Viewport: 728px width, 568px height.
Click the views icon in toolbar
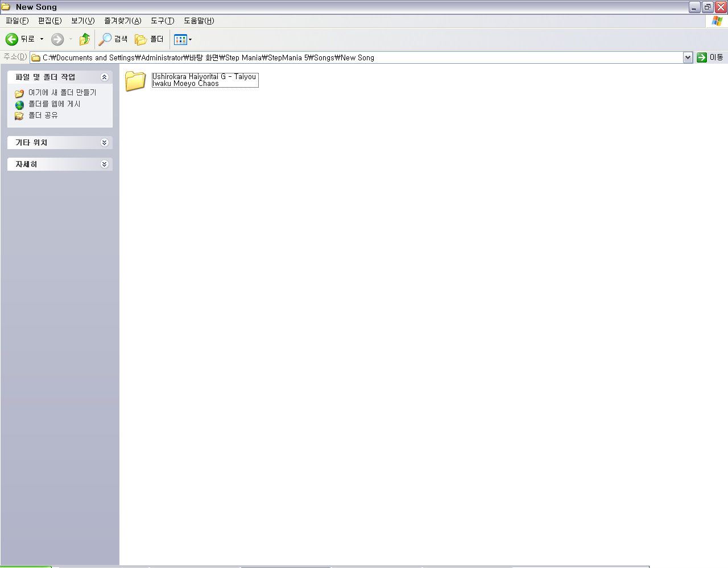coord(180,39)
